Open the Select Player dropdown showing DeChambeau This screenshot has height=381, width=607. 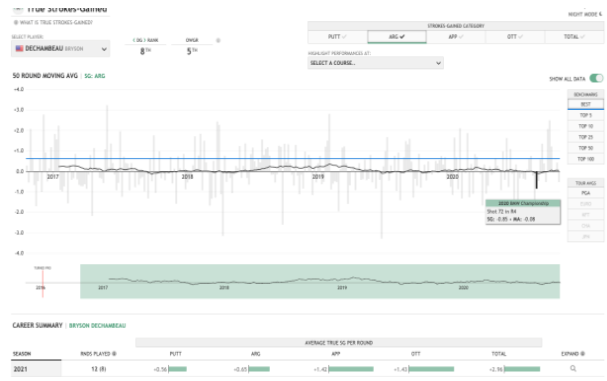tap(60, 49)
